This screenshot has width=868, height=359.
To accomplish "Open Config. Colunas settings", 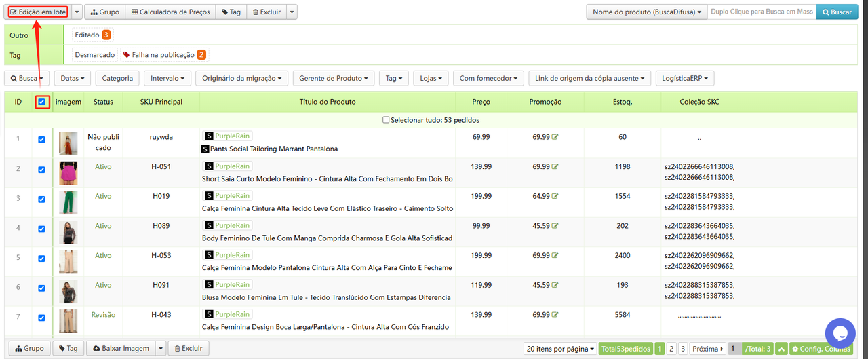I will click(820, 349).
